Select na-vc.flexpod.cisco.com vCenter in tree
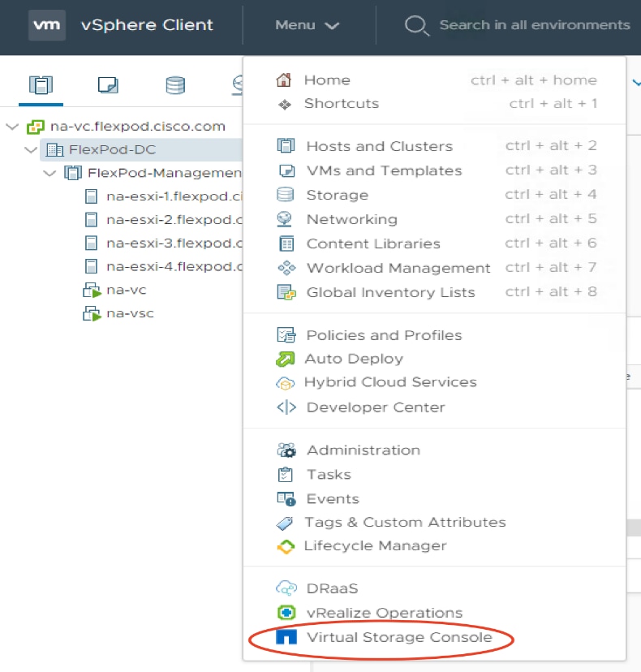The image size is (641, 672). [138, 127]
